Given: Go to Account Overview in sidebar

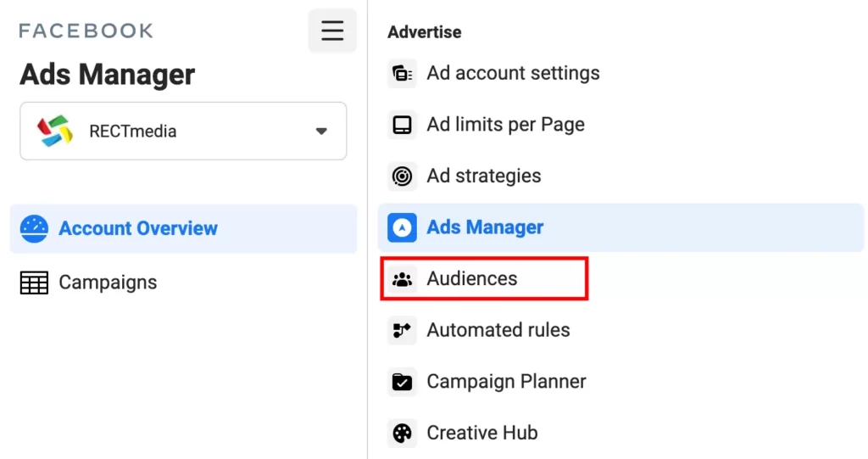Looking at the screenshot, I should coord(183,228).
